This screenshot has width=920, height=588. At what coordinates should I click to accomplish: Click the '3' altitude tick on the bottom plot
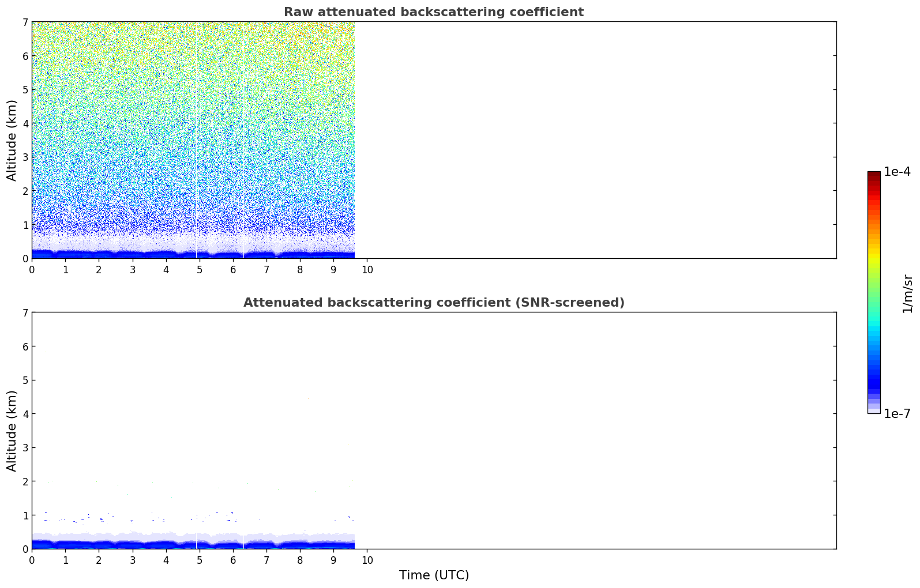coord(25,447)
